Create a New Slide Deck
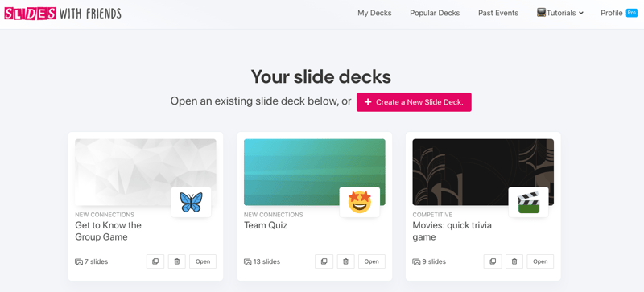 tap(414, 102)
